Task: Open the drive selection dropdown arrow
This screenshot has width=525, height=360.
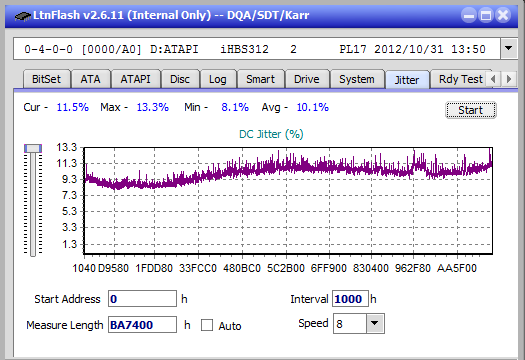Action: 509,49
